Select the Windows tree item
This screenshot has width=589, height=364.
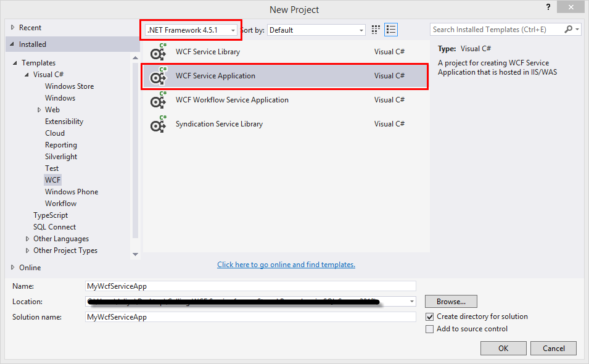[x=60, y=98]
